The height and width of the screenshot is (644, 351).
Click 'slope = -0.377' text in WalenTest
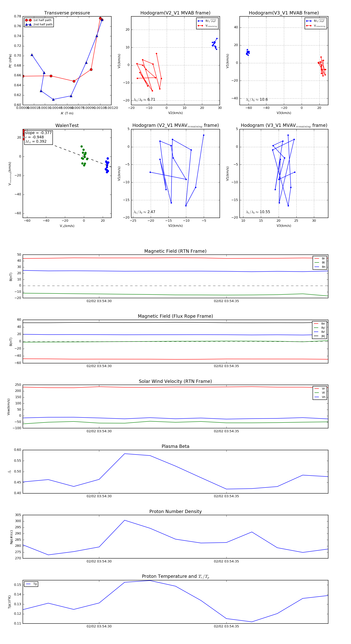(x=38, y=133)
